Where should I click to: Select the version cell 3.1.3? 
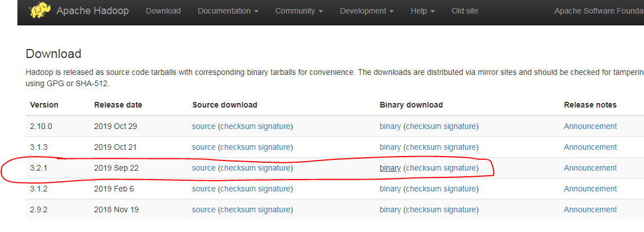[39, 147]
